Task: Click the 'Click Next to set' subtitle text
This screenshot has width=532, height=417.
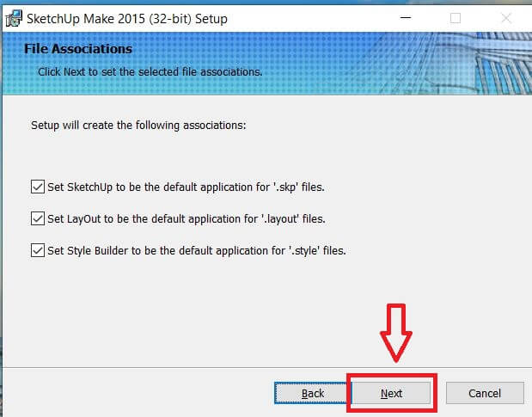Action: pos(150,71)
